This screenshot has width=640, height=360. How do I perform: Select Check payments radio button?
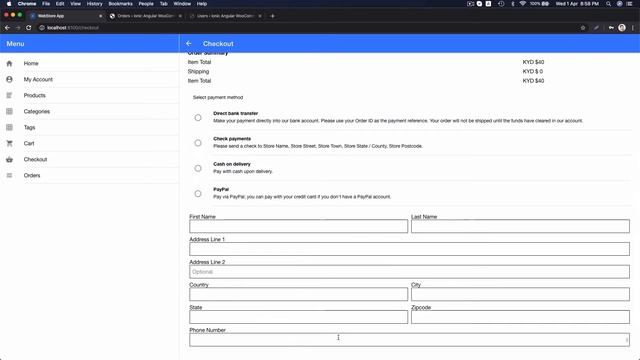[198, 143]
